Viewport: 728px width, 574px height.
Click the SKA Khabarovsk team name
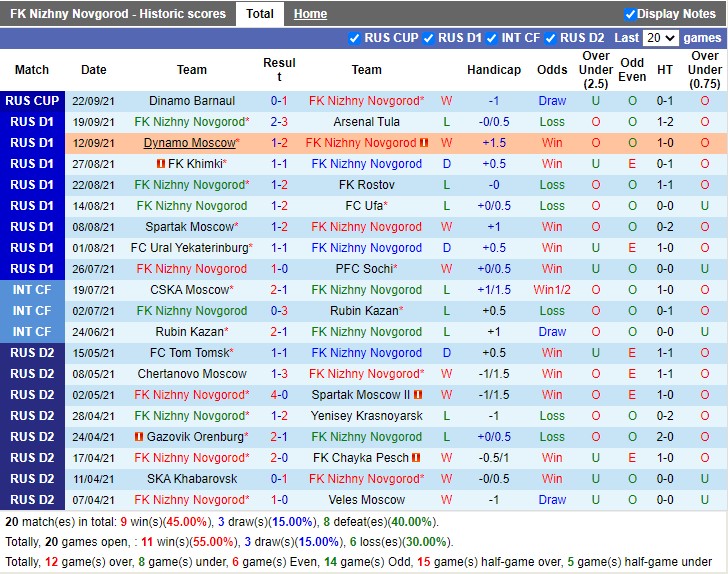click(x=192, y=479)
